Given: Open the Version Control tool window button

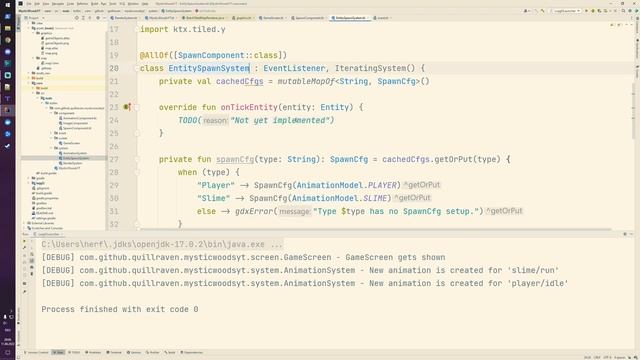Looking at the screenshot, I should tap(37, 352).
